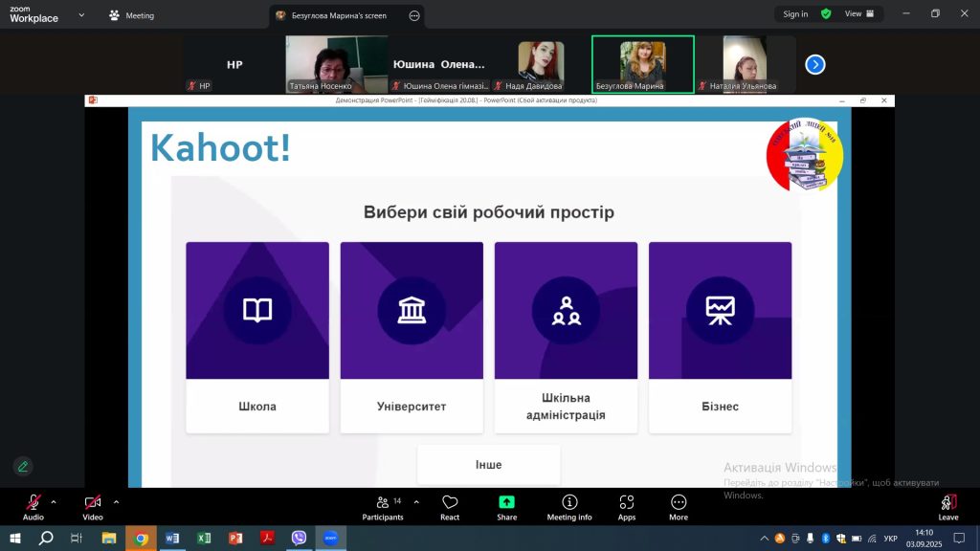Screen dimensions: 980x551
Task: Switch УКР keyboard language
Action: click(891, 539)
